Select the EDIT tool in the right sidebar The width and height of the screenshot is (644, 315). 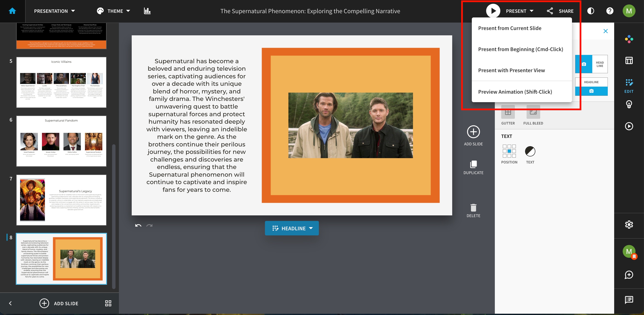[x=629, y=86]
